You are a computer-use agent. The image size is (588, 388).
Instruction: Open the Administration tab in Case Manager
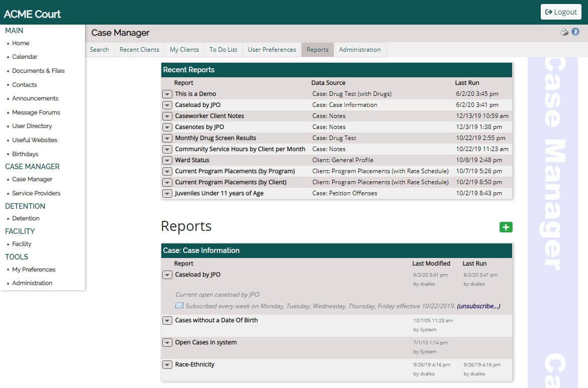pyautogui.click(x=360, y=49)
